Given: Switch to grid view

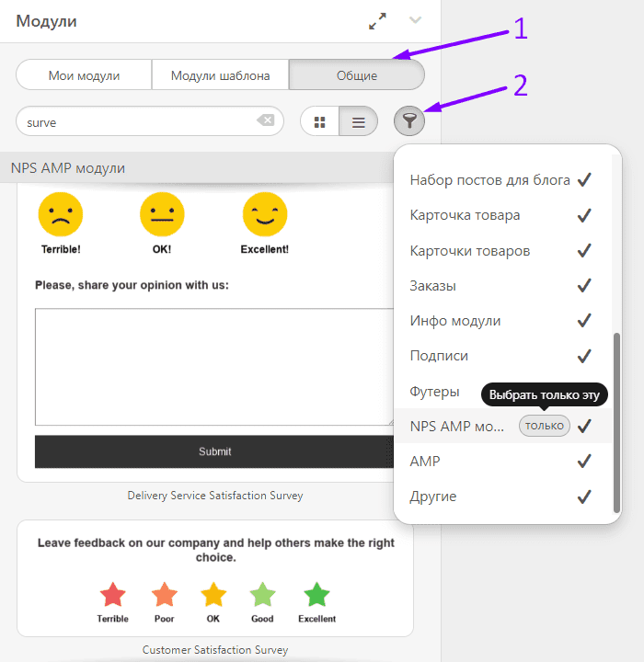Looking at the screenshot, I should (x=320, y=121).
